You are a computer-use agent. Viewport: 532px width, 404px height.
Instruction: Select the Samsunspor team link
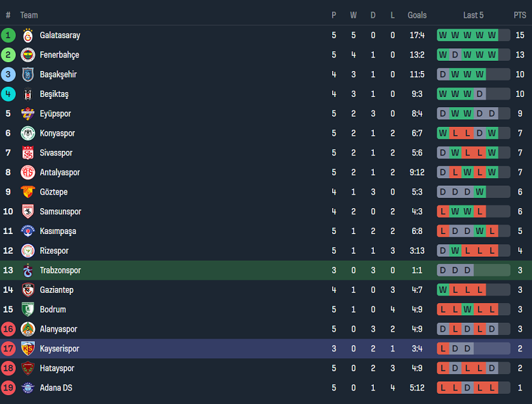60,212
